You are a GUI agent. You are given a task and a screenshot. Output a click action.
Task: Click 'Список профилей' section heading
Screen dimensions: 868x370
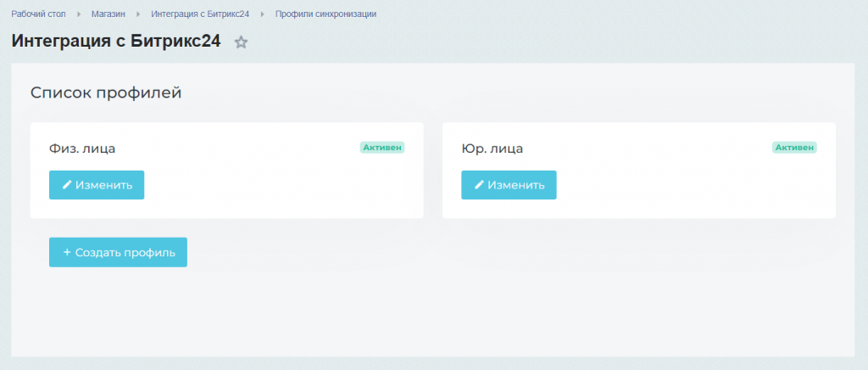click(106, 93)
